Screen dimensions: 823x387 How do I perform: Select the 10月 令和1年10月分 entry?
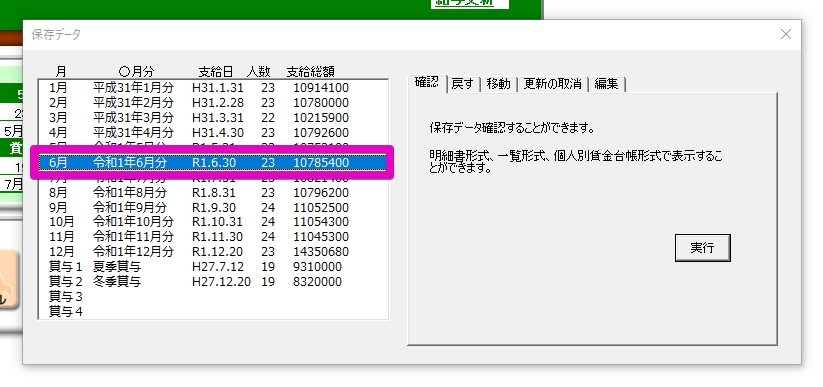pos(213,222)
